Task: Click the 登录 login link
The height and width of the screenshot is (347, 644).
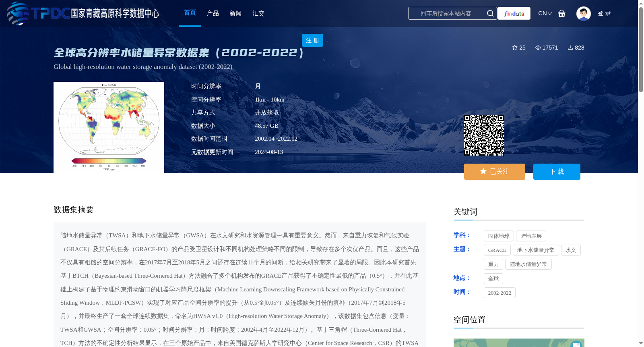Action: click(x=604, y=13)
